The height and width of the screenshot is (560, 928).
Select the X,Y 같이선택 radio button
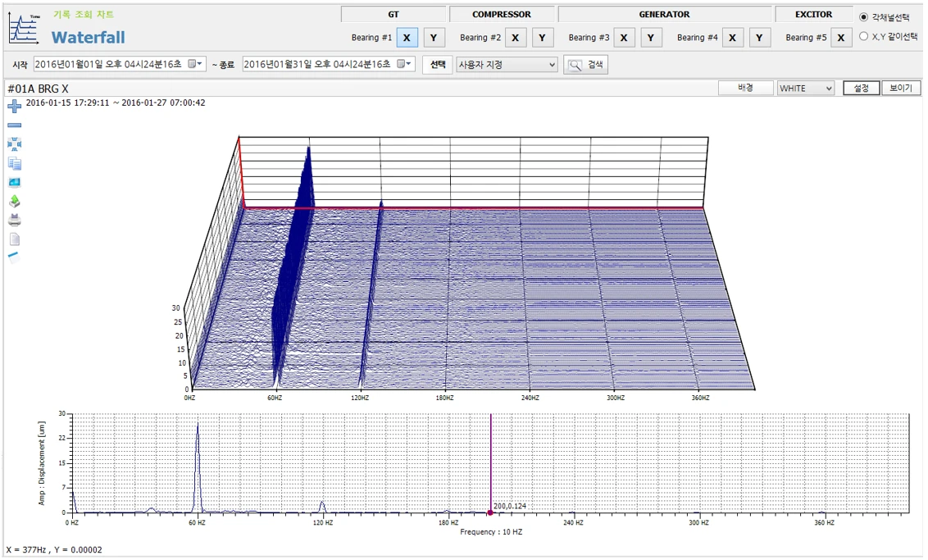(863, 37)
